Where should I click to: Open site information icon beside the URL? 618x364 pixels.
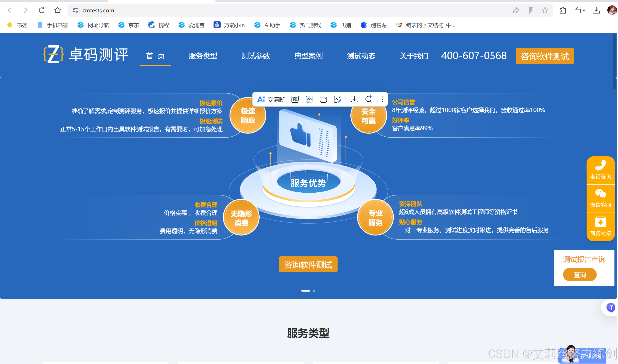click(75, 10)
